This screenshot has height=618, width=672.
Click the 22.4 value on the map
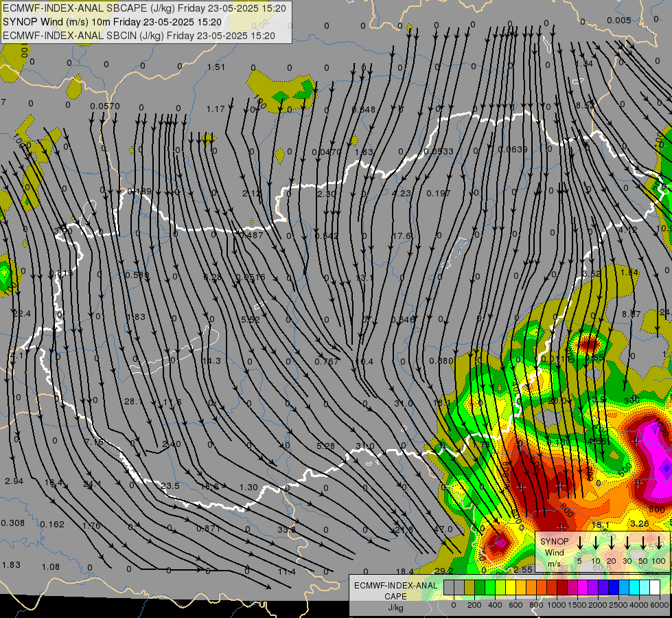click(21, 314)
